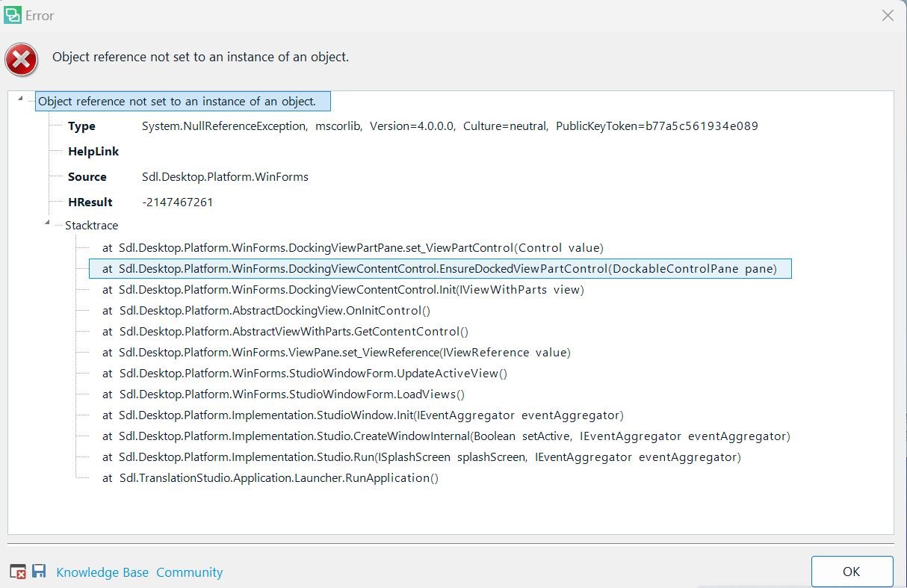Click the red error cross icon

coord(21,60)
